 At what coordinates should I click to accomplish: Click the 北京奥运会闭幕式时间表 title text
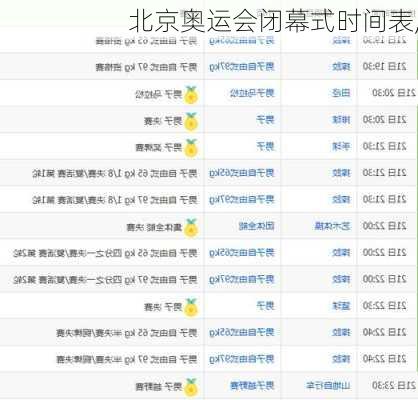271,21
